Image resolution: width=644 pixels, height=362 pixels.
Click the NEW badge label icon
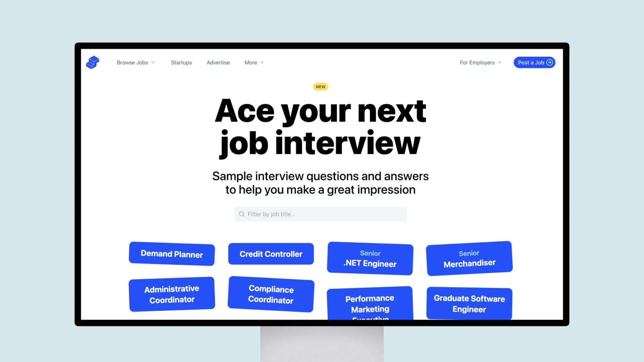tap(320, 86)
